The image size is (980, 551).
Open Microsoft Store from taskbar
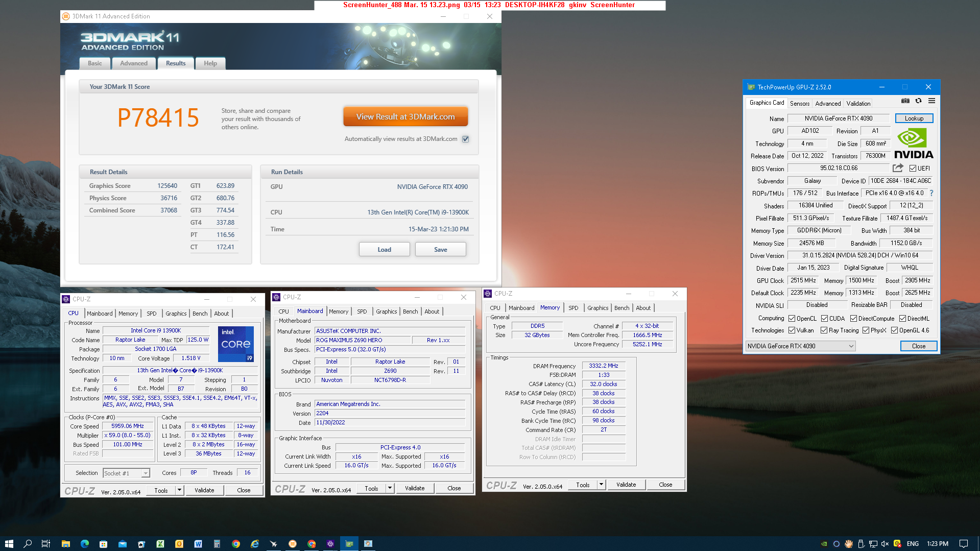point(103,544)
